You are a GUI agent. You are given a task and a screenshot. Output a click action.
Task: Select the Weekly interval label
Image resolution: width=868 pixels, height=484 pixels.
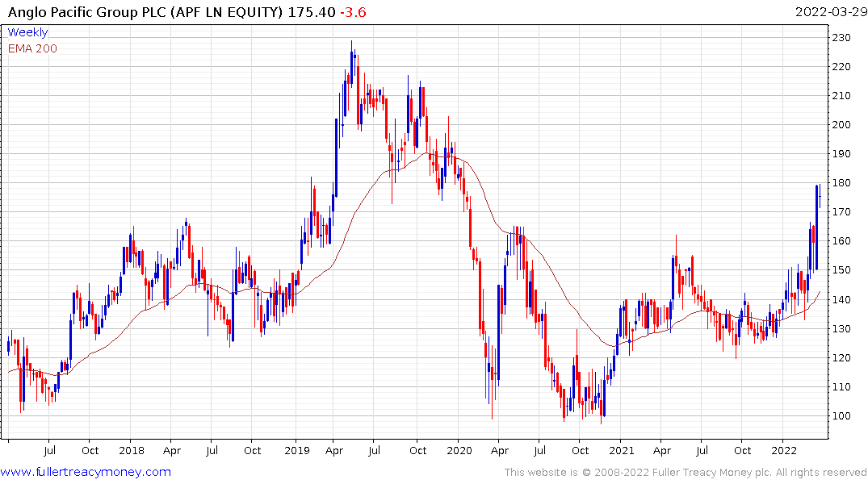click(x=27, y=32)
